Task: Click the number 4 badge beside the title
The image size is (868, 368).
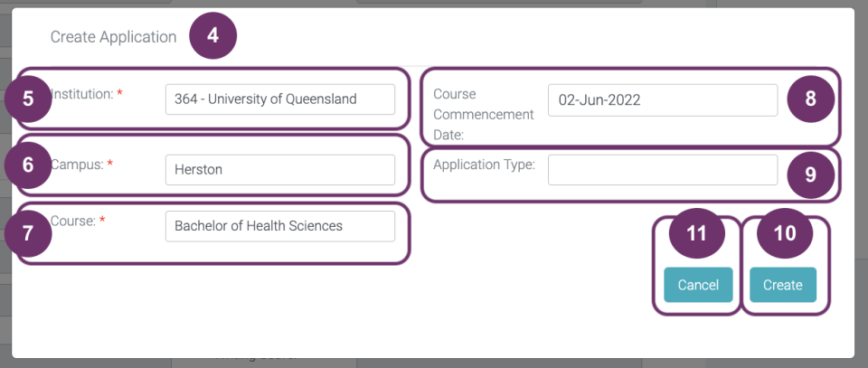Action: [212, 36]
